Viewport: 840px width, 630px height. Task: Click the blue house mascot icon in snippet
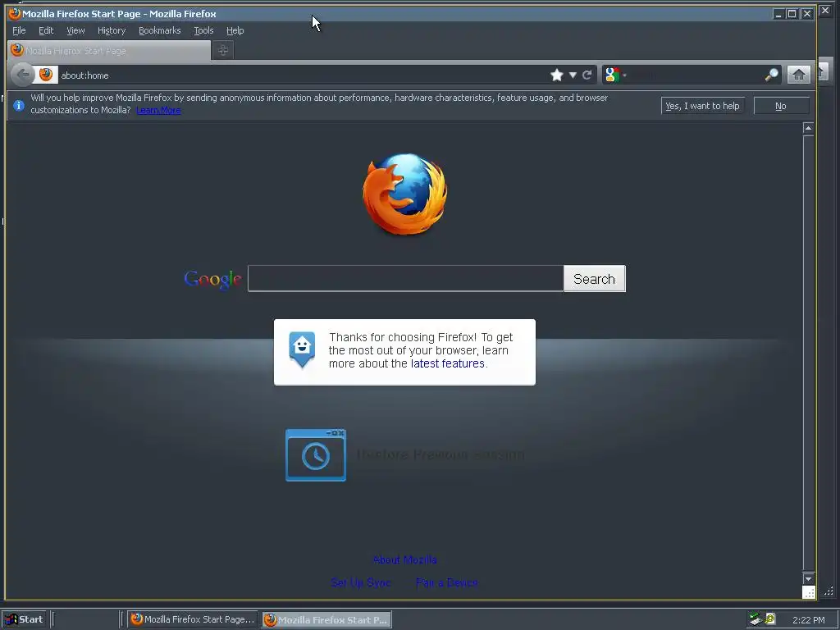(x=302, y=349)
